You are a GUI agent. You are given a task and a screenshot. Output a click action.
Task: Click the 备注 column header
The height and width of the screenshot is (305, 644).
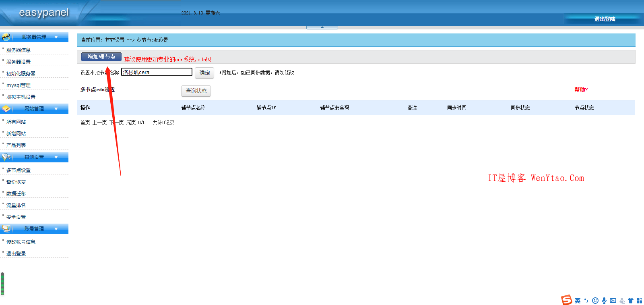(412, 108)
